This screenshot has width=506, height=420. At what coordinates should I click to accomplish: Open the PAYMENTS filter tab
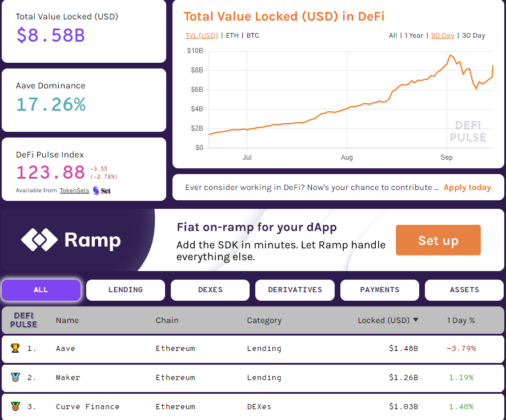(x=379, y=290)
